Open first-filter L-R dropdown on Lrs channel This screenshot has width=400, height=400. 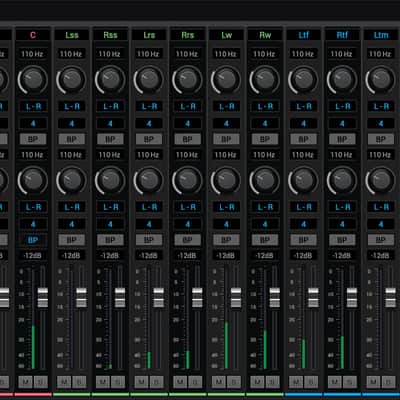(x=149, y=107)
